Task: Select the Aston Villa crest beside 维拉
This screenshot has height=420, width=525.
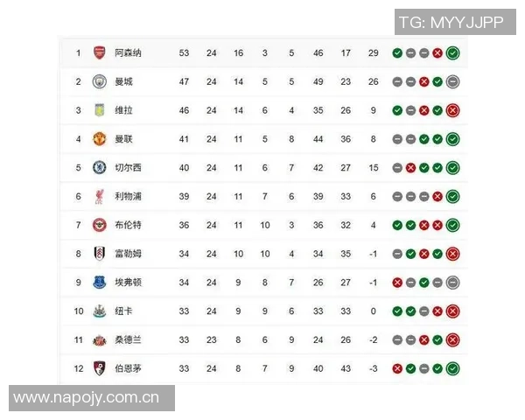Action: coord(99,110)
